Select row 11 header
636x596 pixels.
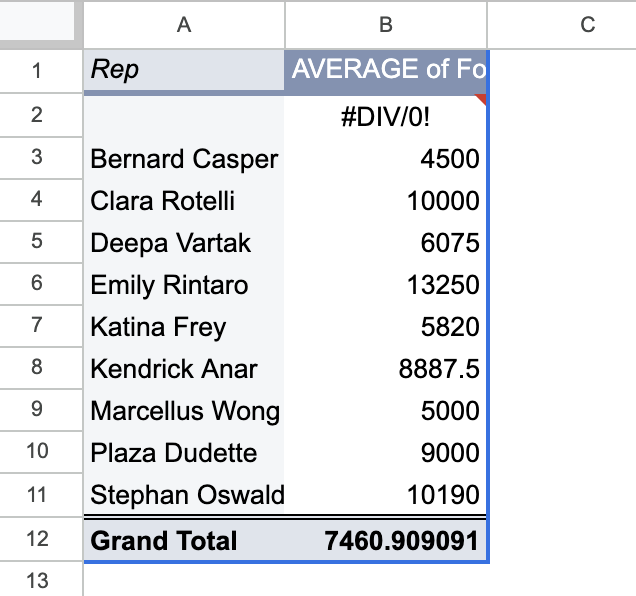click(41, 495)
